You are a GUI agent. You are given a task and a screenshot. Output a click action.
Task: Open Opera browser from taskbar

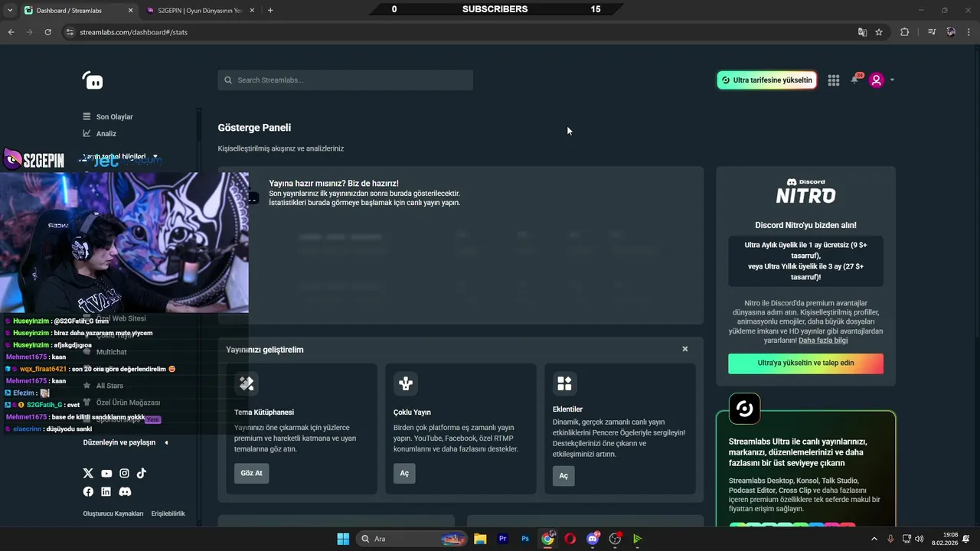tap(570, 539)
